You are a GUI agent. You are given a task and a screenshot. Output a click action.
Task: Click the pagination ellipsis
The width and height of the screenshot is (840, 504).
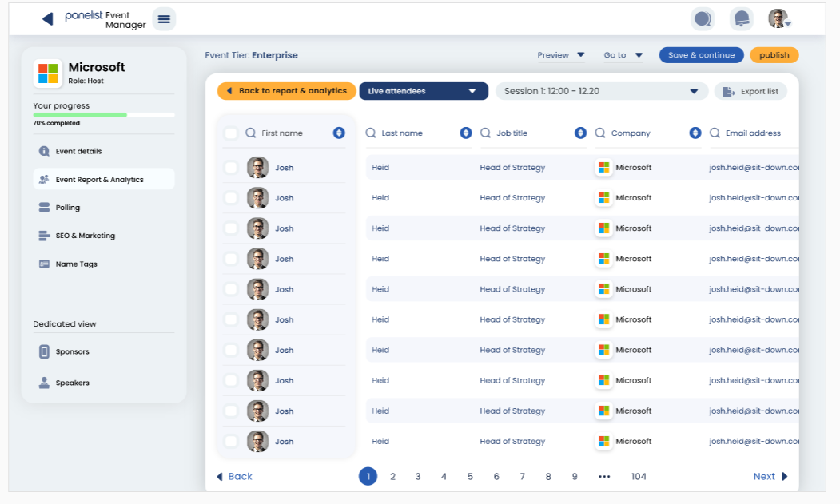(604, 477)
